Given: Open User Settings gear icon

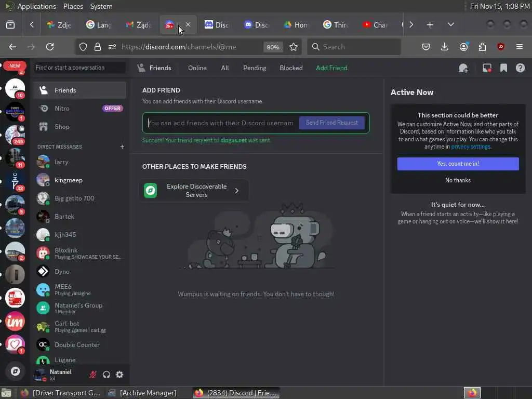Looking at the screenshot, I should click(119, 375).
